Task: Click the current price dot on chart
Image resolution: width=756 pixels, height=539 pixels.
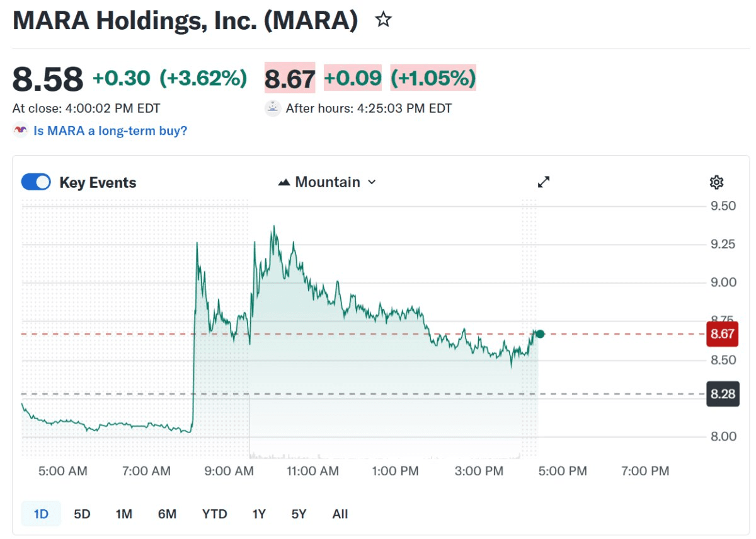Action: (539, 333)
